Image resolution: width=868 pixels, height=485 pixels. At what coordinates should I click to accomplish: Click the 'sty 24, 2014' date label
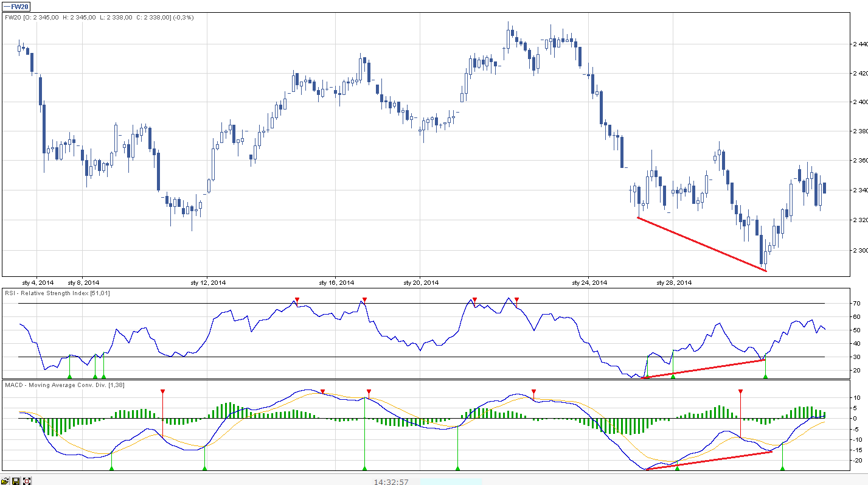(589, 283)
